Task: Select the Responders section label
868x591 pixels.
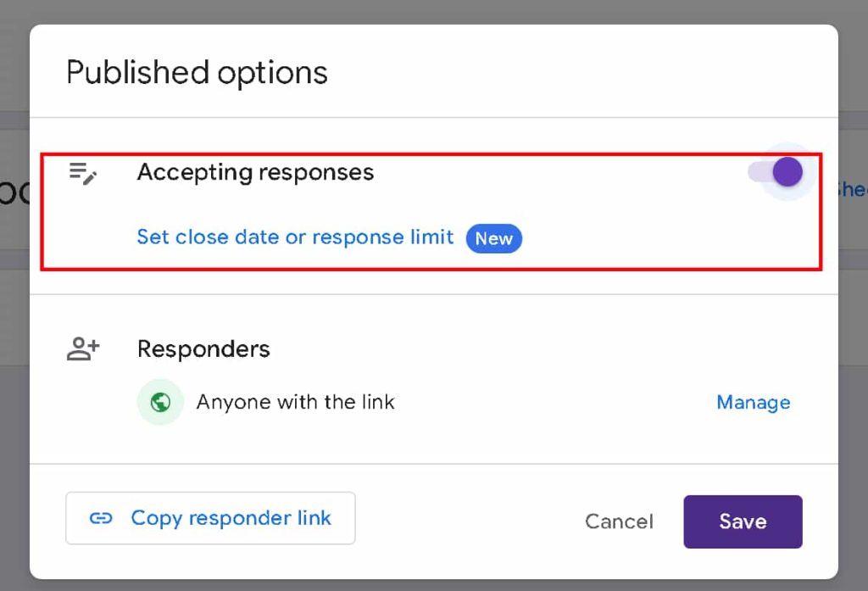Action: pyautogui.click(x=203, y=349)
